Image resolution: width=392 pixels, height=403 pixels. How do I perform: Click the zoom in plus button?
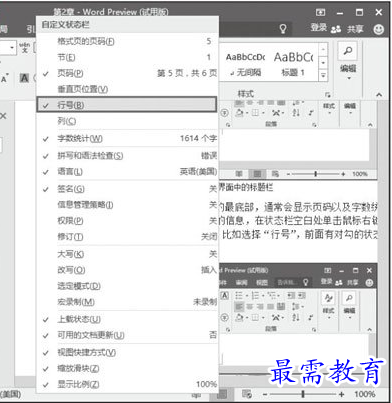[x=341, y=394]
